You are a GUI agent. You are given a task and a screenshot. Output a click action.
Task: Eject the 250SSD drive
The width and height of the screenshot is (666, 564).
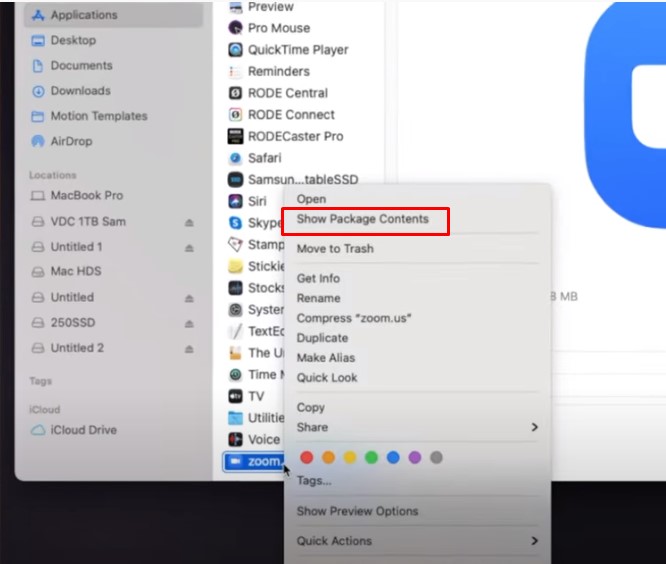click(x=189, y=324)
